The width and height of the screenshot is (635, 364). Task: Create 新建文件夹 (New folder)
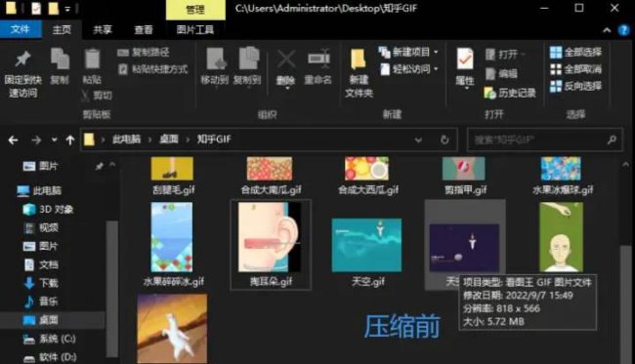[x=359, y=73]
